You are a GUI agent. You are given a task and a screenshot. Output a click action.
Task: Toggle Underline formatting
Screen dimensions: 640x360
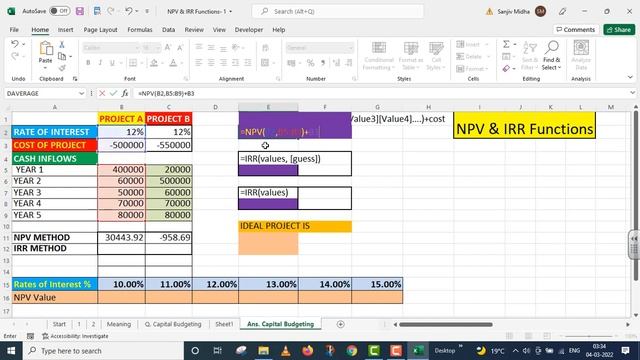pyautogui.click(x=111, y=63)
